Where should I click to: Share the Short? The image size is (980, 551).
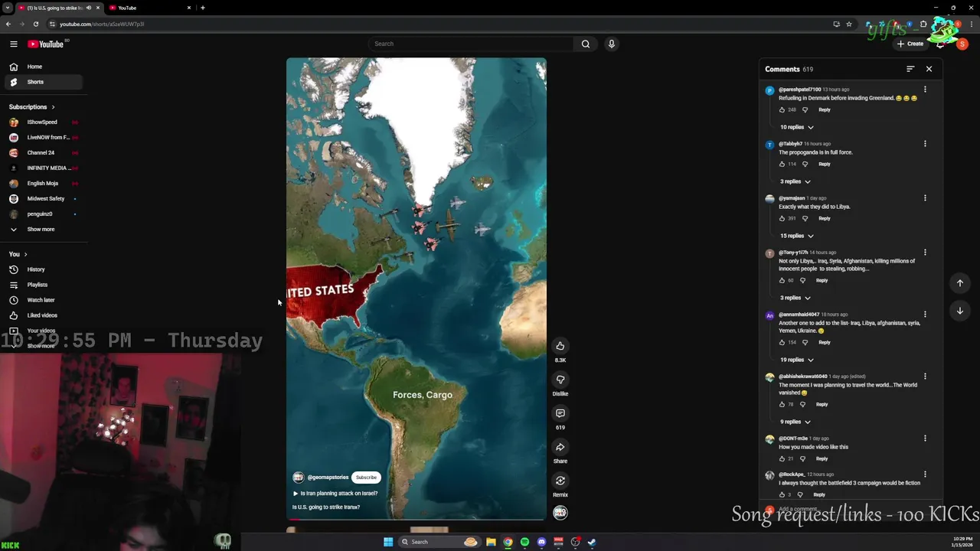pyautogui.click(x=560, y=447)
